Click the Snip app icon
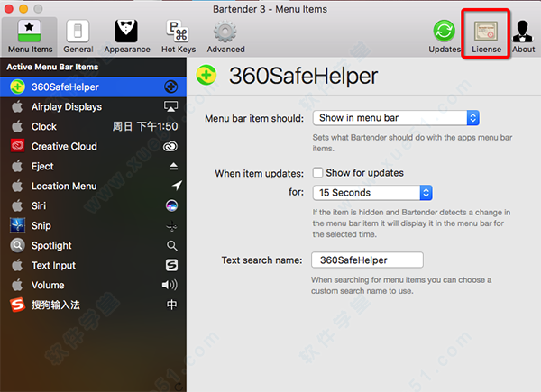 tap(17, 225)
